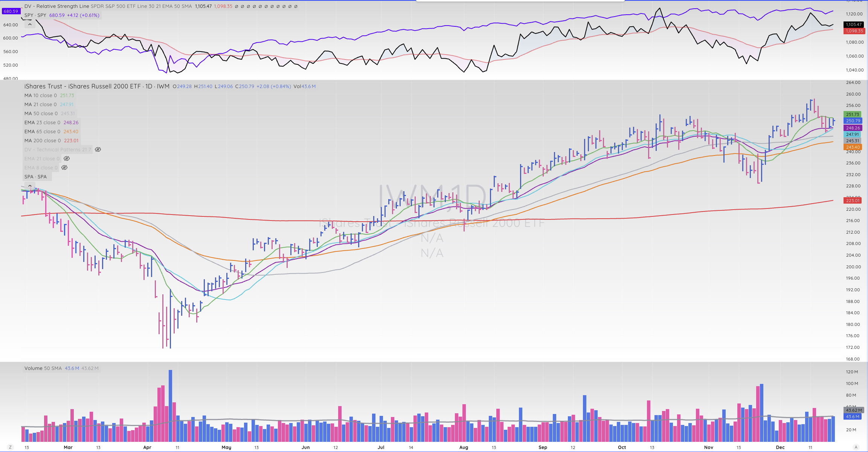Click the iShares Russell 2000 ETF title
This screenshot has width=868, height=452.
(x=82, y=87)
